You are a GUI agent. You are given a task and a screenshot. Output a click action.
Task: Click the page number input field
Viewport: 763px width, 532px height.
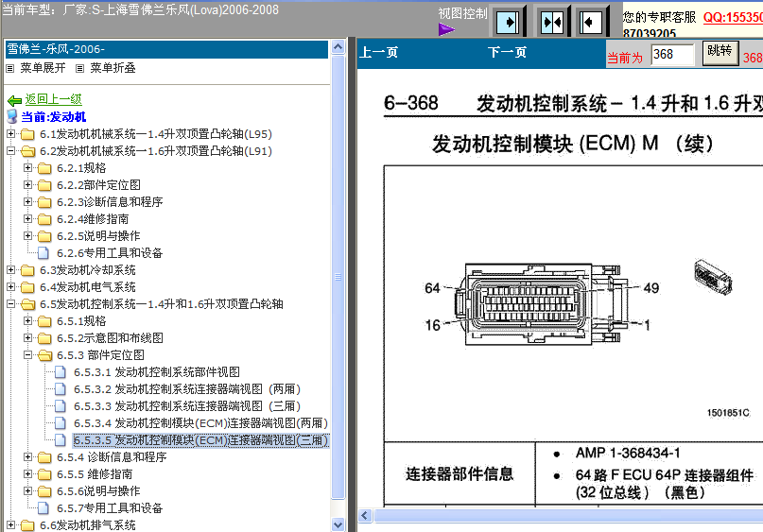672,54
